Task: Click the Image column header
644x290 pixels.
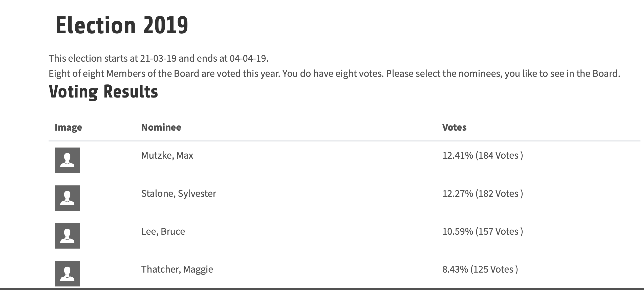Action: [68, 127]
